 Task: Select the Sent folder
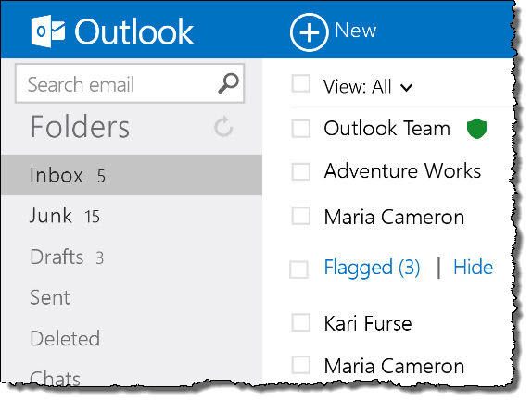pyautogui.click(x=132, y=297)
